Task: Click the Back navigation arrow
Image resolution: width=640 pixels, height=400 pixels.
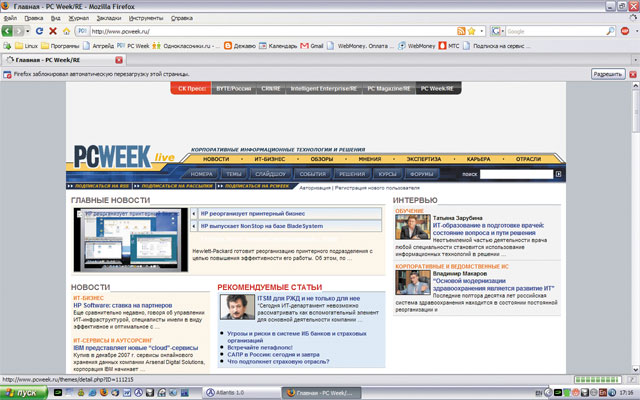Action: 7,31
